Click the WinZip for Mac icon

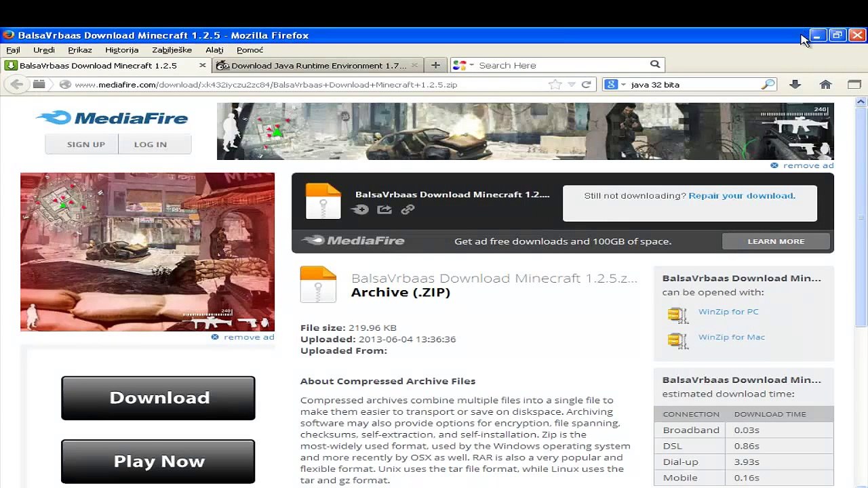[x=677, y=340]
